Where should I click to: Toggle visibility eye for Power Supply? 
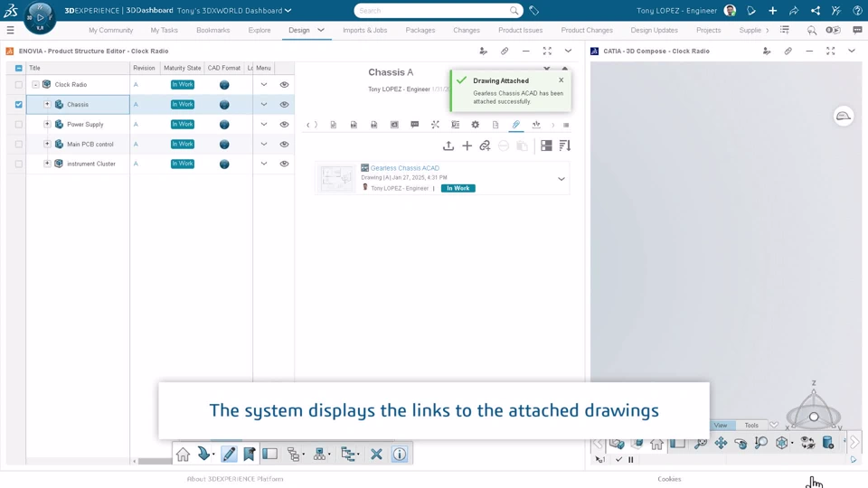284,125
